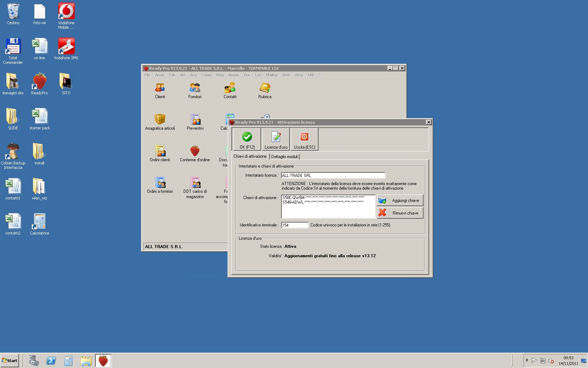Select contatti2 Excel file
The image size is (588, 368).
pyautogui.click(x=13, y=225)
